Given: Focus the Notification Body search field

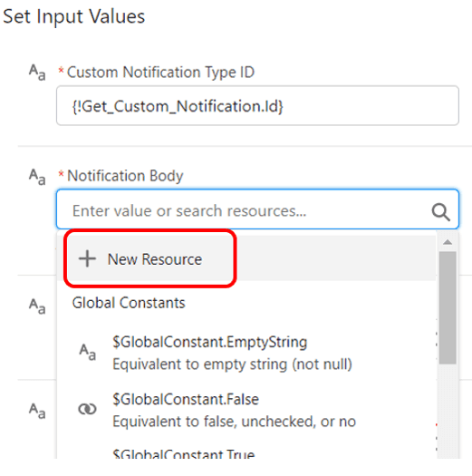Looking at the screenshot, I should 257,209.
